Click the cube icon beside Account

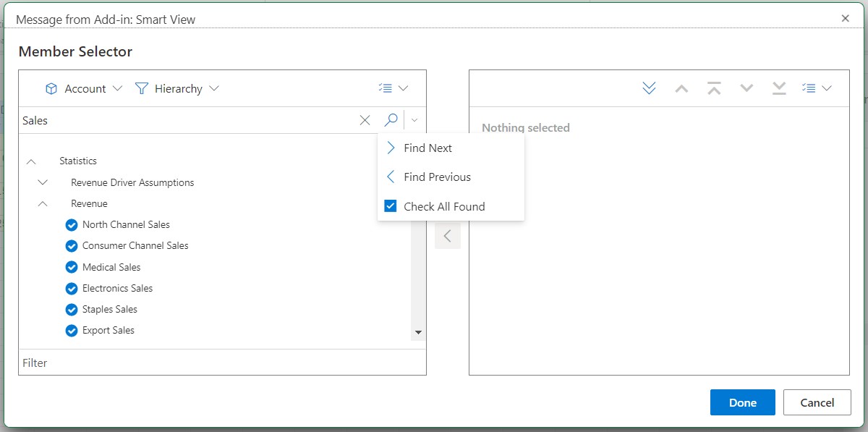(x=51, y=88)
